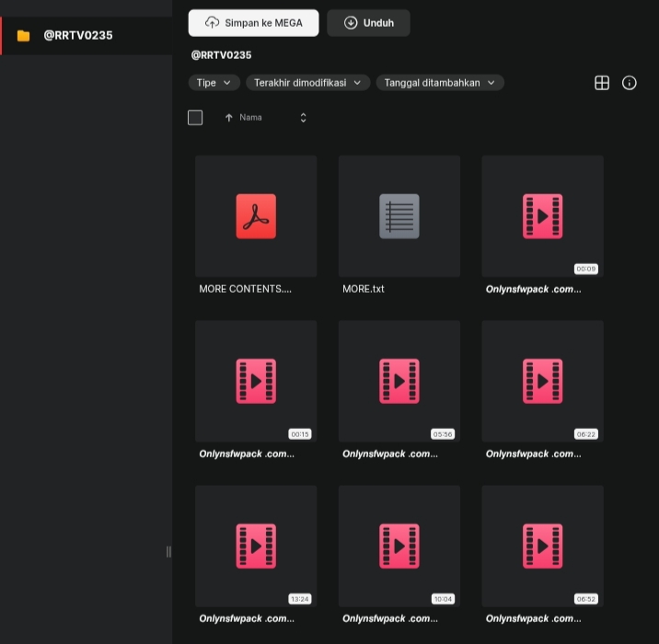Screen dimensions: 659x644
Task: Click the MORE.txt file name
Action: click(364, 289)
